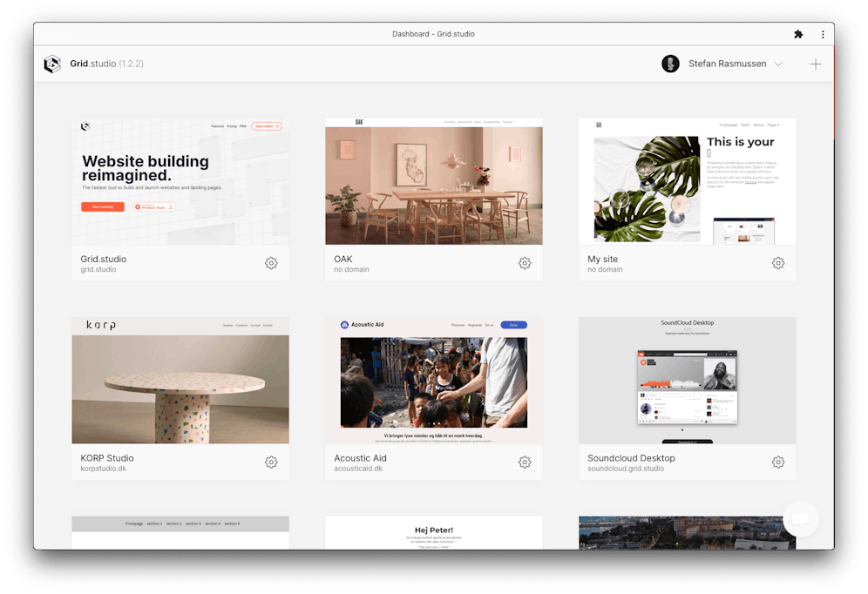Open the chat support bubble
868x594 pixels.
coord(800,519)
